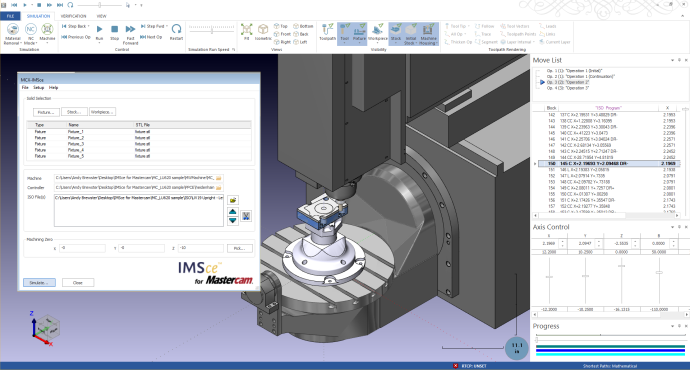Click the Machining Zero X input field

(x=82, y=249)
